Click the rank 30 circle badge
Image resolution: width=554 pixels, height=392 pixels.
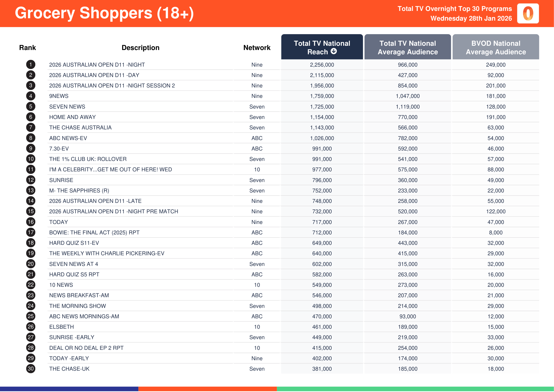[31, 369]
